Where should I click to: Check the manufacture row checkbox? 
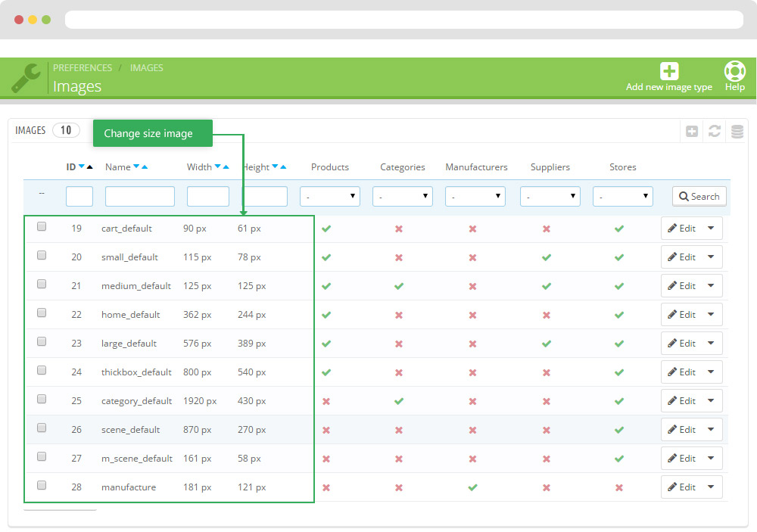click(x=42, y=485)
